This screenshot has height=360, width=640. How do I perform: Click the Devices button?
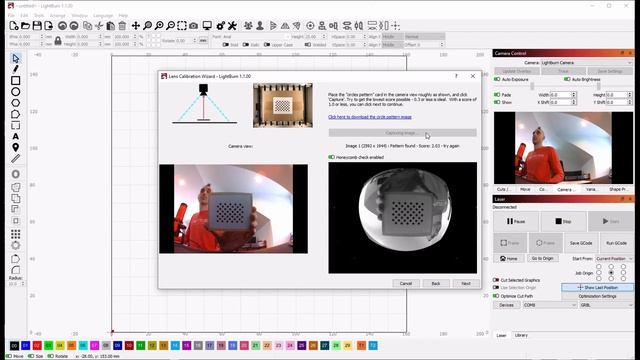pyautogui.click(x=507, y=305)
